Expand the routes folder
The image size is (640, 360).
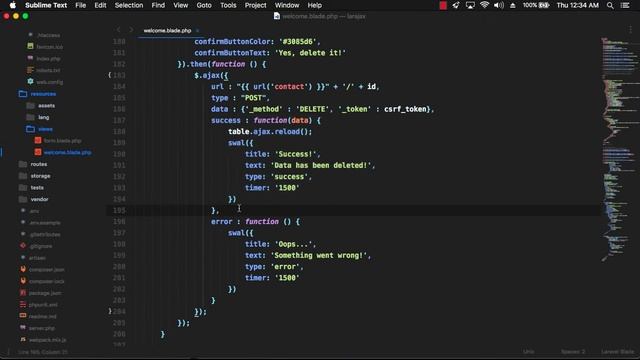(x=23, y=164)
